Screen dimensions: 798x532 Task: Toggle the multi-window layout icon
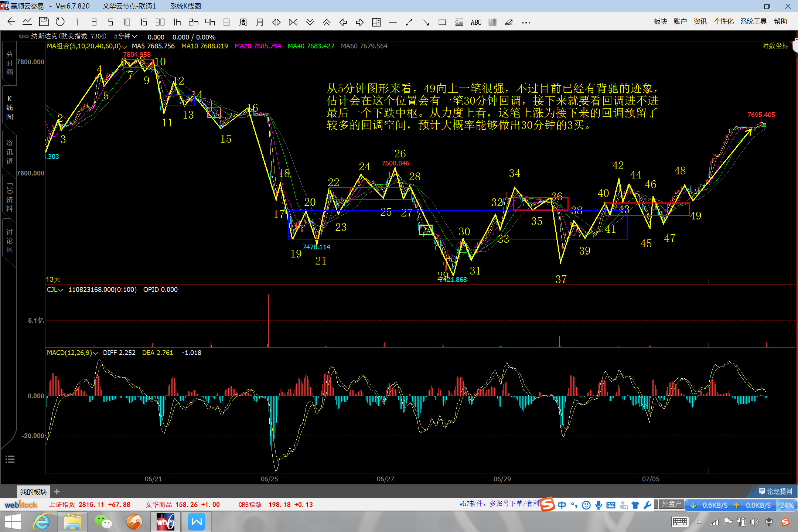[x=376, y=22]
